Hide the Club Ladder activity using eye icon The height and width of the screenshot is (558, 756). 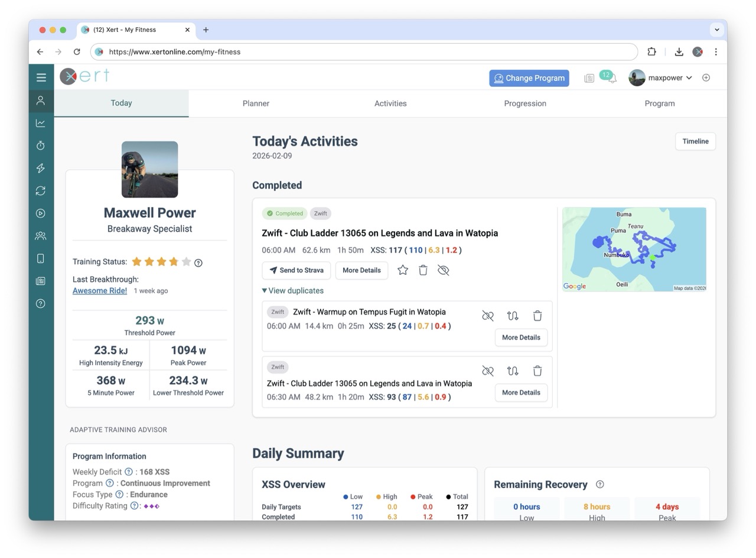[444, 270]
